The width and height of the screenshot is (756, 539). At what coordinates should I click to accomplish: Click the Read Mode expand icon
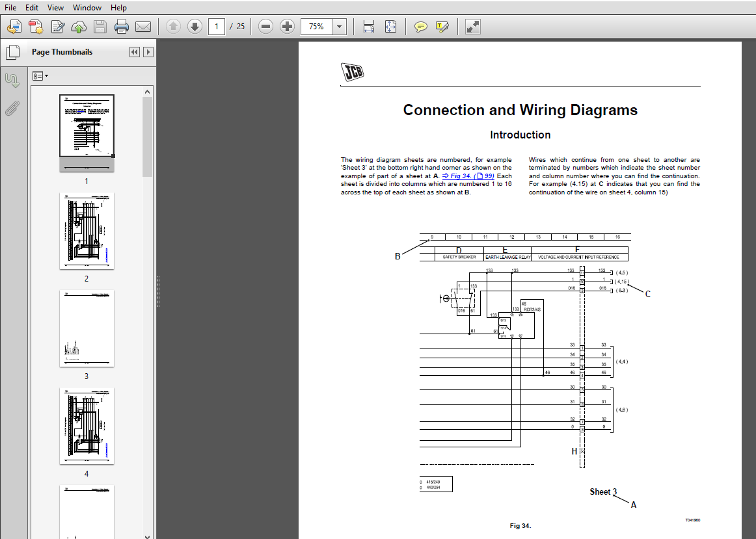pyautogui.click(x=473, y=27)
